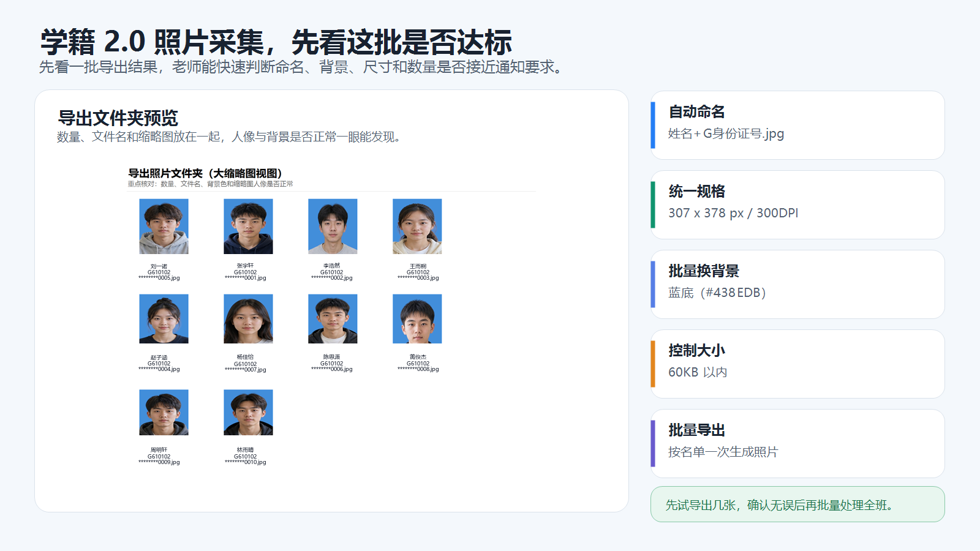Viewport: 980px width, 551px height.
Task: Click the file name ending 0006.jpg
Action: 332,364
